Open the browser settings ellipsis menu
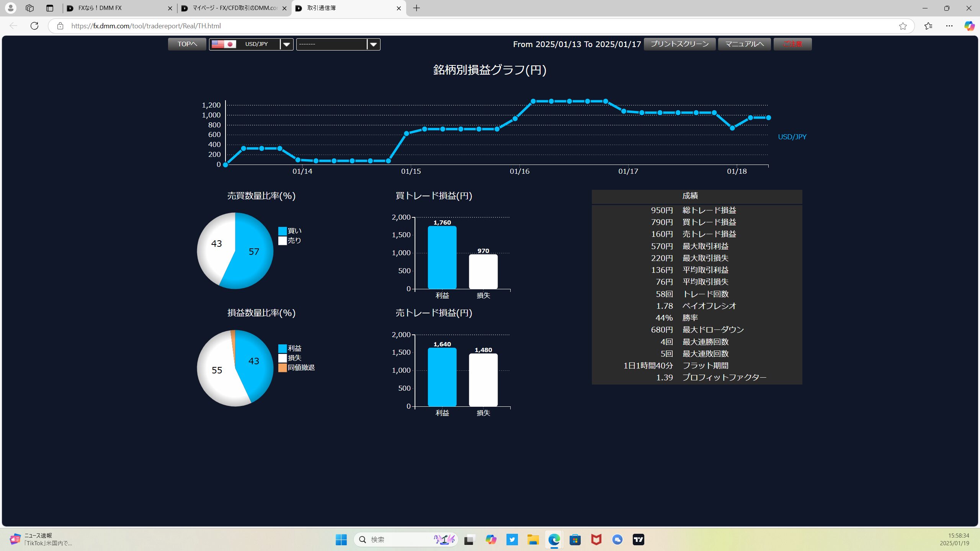 coord(949,26)
